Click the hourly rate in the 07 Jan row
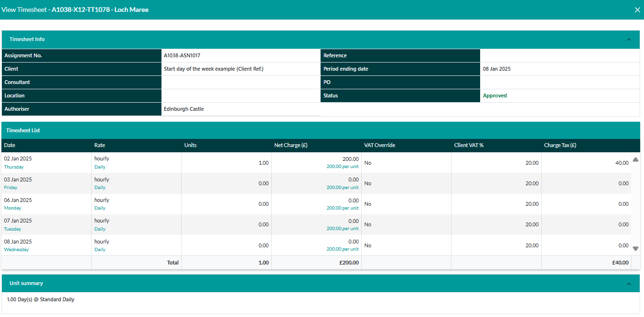The width and height of the screenshot is (644, 317). point(102,221)
